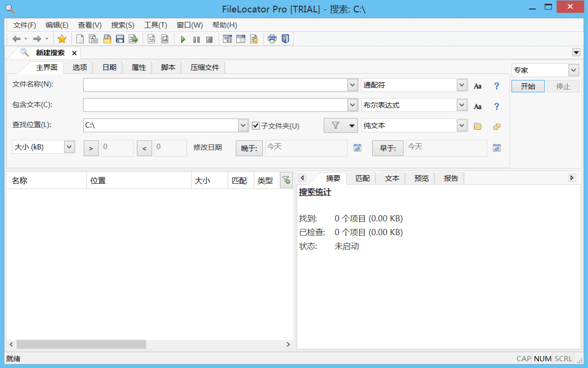The image size is (588, 368).
Task: Toggle the word wrap window icon
Action: (x=227, y=39)
